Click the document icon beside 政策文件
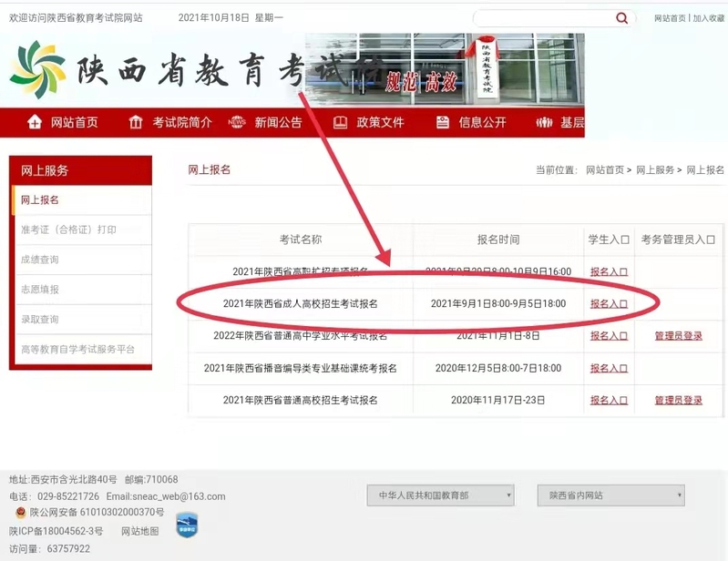Image resolution: width=728 pixels, height=561 pixels. click(x=341, y=122)
